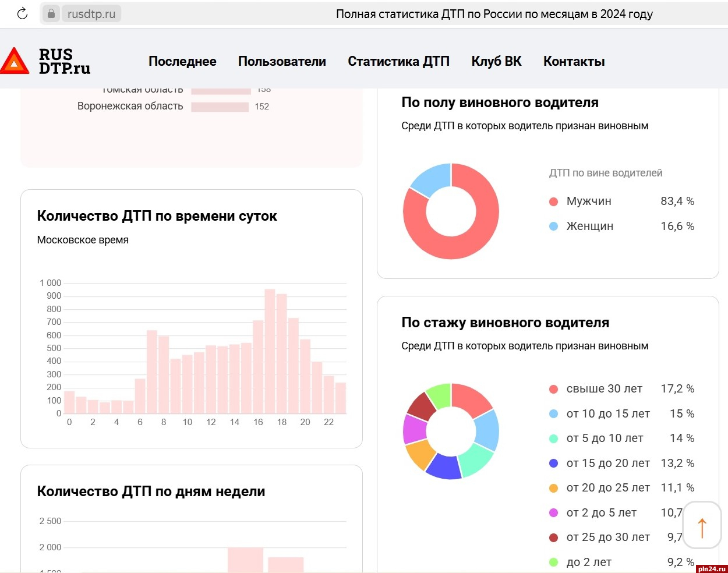Click the Мужчин legend color dot

pos(553,201)
